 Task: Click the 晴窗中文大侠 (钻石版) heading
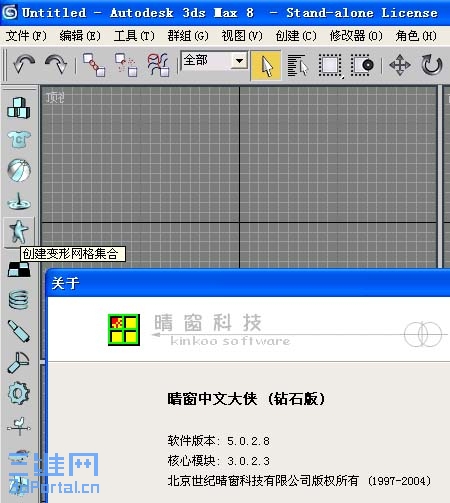[246, 398]
